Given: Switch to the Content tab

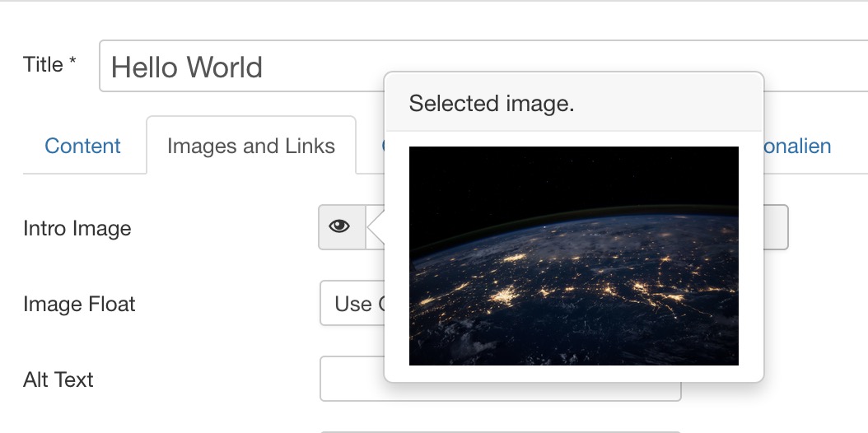Looking at the screenshot, I should (82, 146).
